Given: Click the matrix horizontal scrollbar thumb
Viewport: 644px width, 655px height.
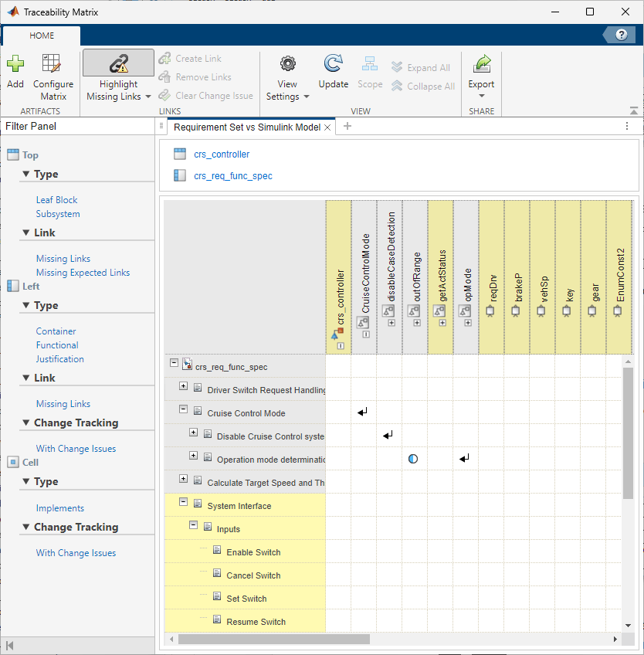Looking at the screenshot, I should click(274, 639).
